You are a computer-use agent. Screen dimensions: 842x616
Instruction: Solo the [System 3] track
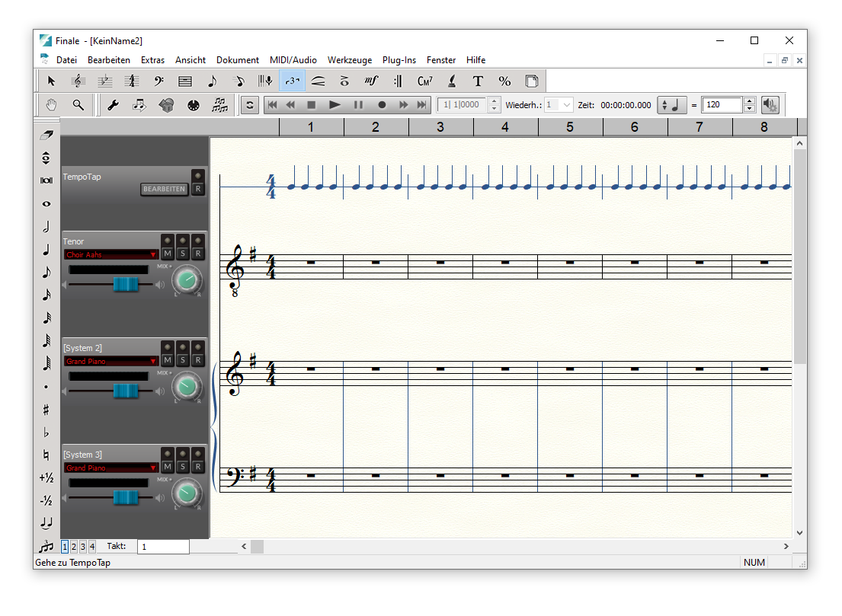tap(183, 467)
